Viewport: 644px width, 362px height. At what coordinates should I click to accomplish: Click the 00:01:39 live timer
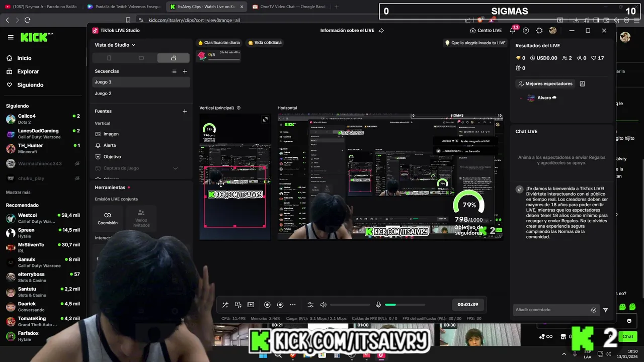[467, 305]
